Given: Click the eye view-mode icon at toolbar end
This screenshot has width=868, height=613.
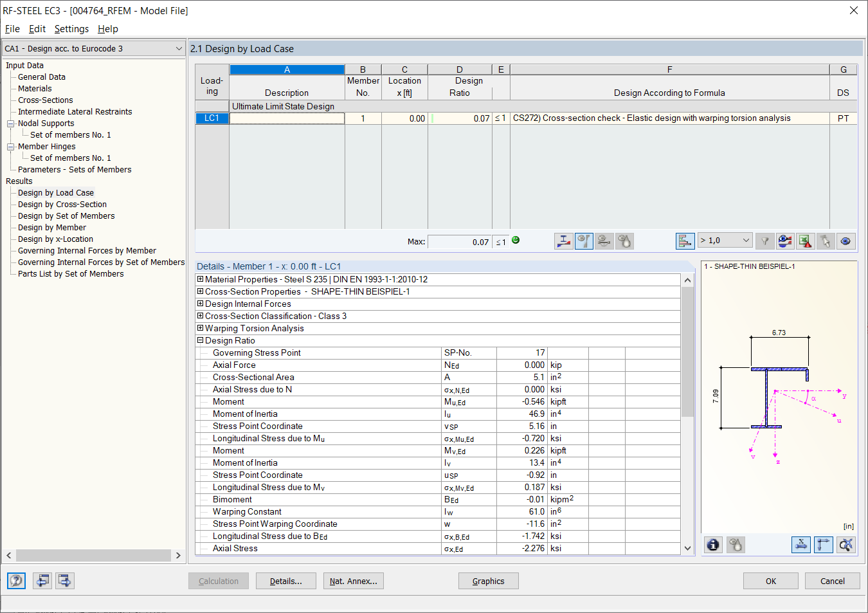Looking at the screenshot, I should (x=845, y=241).
